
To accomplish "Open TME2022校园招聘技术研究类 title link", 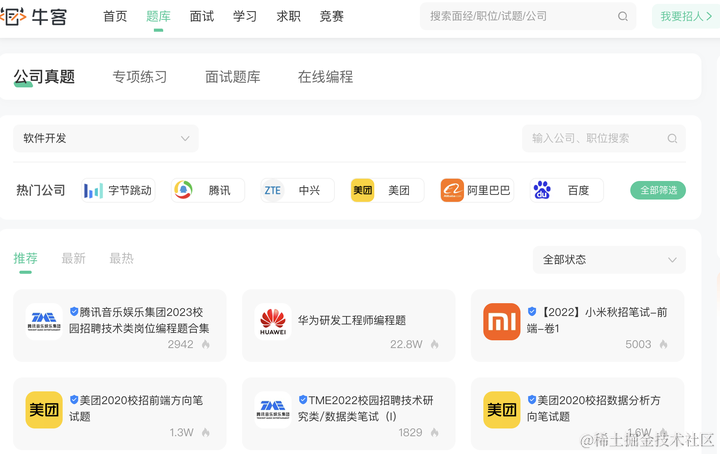I will [366, 408].
